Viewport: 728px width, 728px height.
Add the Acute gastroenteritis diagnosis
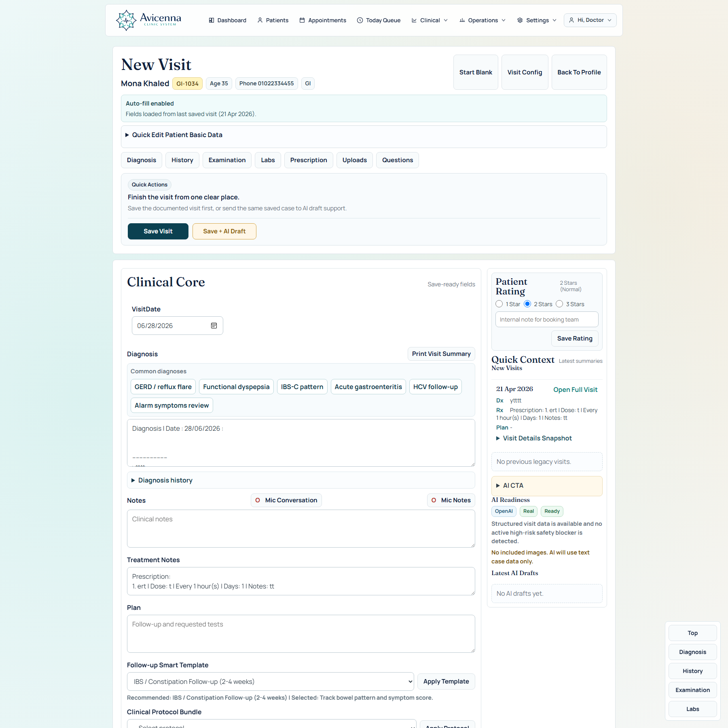[x=368, y=387]
